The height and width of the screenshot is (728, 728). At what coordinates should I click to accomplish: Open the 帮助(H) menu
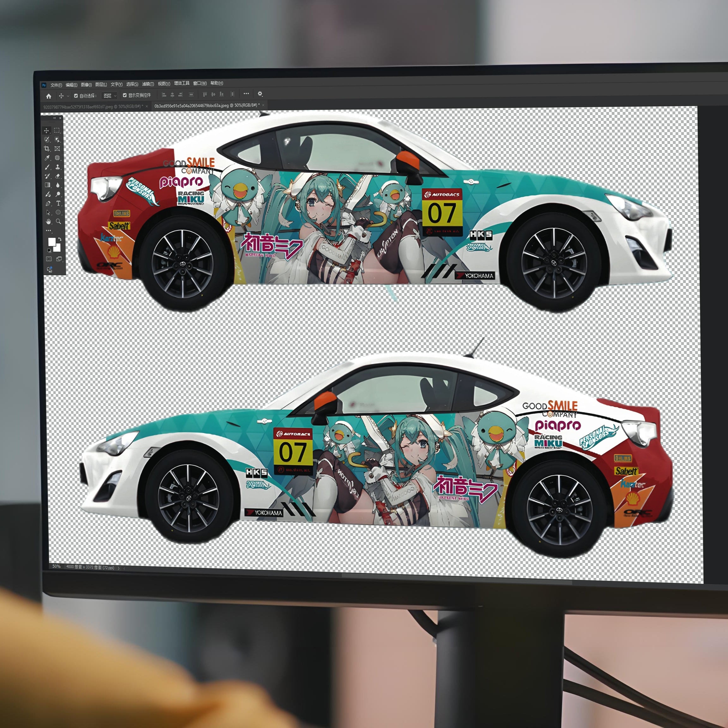point(217,83)
